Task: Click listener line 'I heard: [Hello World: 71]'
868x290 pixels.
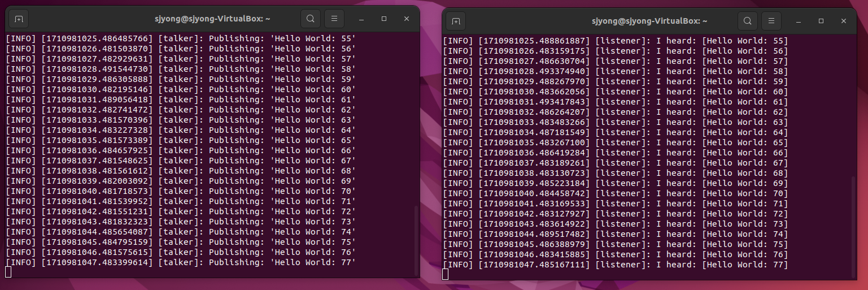Action: pos(615,204)
